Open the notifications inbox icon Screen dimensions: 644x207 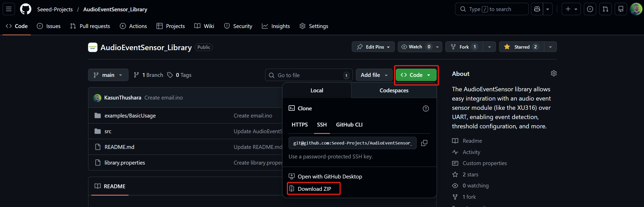pos(621,9)
